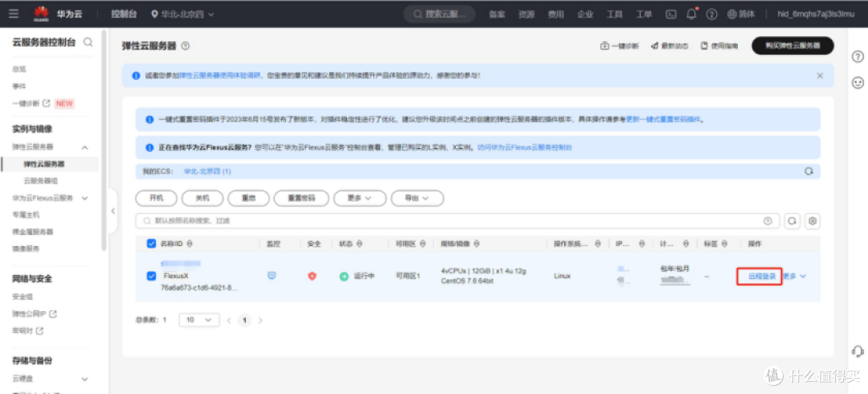Open the help icon on the right side panel
The width and height of the screenshot is (868, 394).
click(858, 56)
